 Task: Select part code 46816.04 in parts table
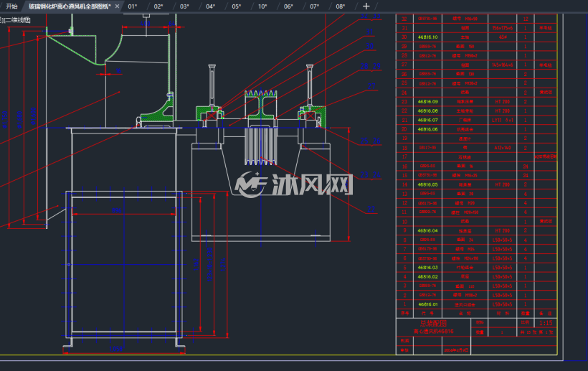click(427, 230)
